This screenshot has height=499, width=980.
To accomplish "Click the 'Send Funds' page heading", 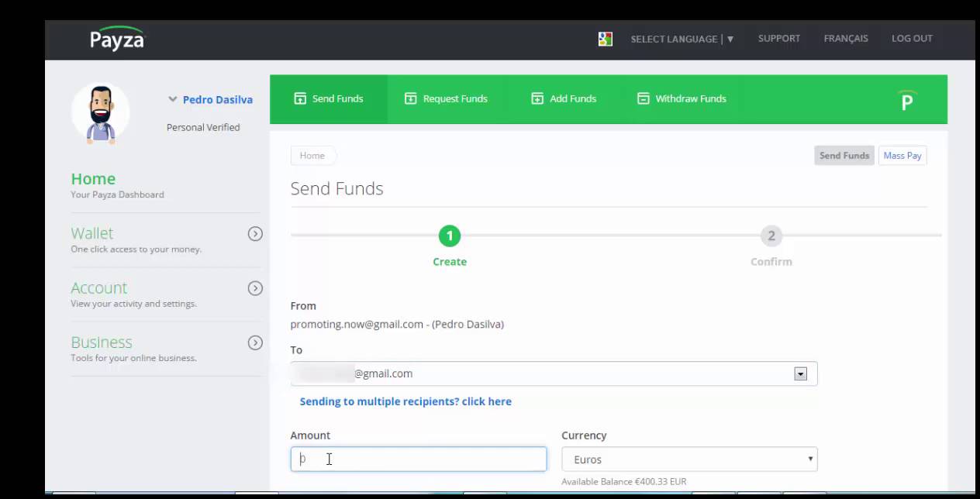I will tap(336, 189).
